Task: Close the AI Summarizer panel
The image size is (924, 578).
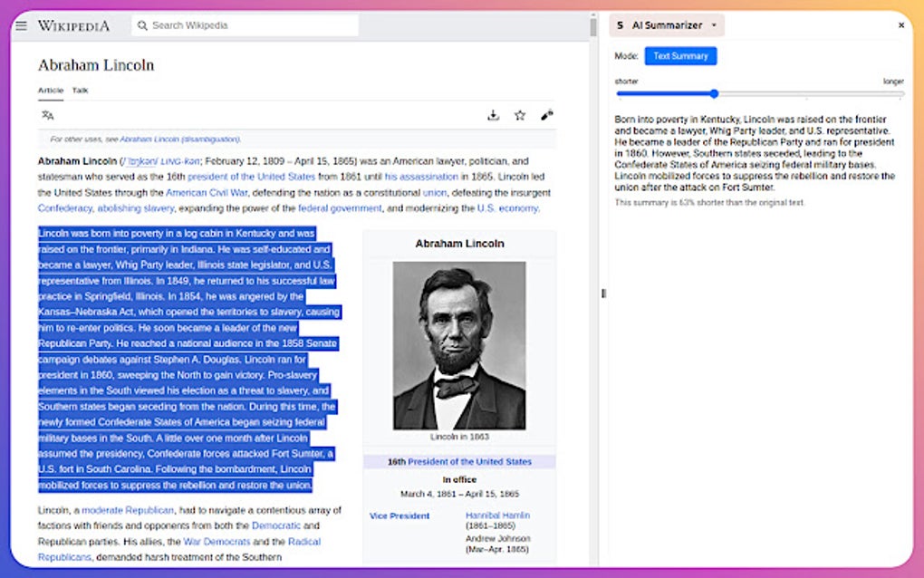Action: 901,25
